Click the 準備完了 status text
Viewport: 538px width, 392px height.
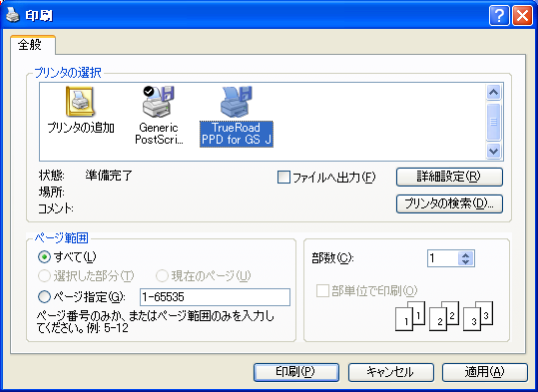pos(109,176)
